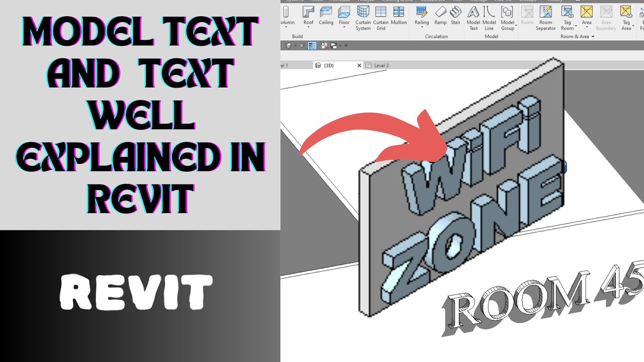Click the Model panel label
644x362 pixels.
[x=492, y=37]
